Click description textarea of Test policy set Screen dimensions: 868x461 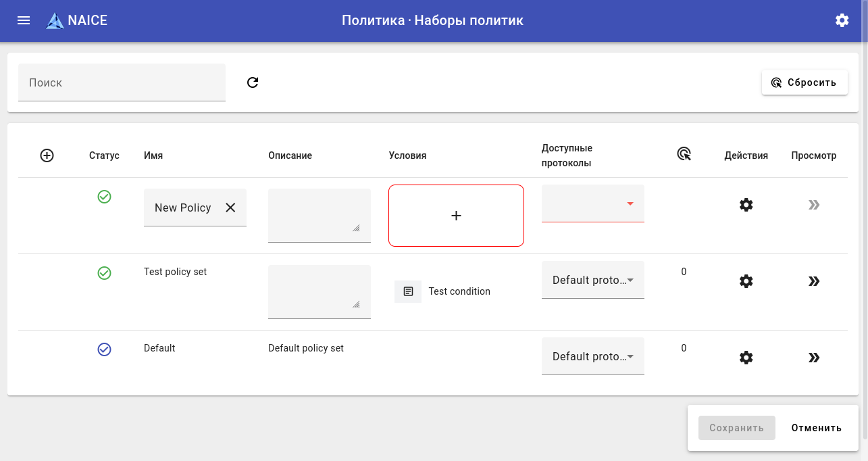click(x=320, y=291)
